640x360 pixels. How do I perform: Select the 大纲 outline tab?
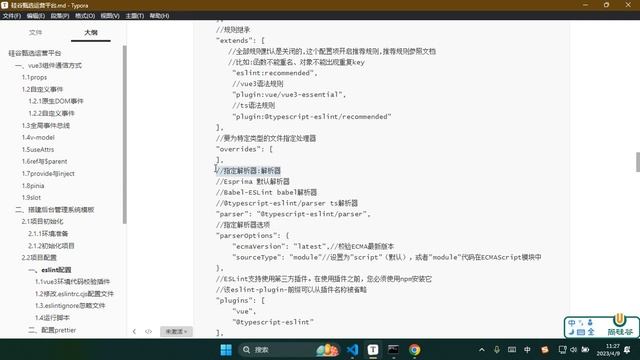click(x=91, y=32)
